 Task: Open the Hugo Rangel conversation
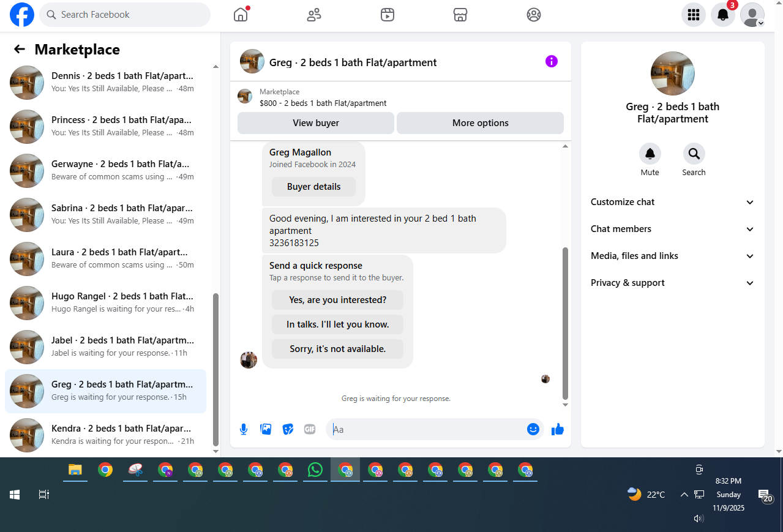tap(105, 303)
